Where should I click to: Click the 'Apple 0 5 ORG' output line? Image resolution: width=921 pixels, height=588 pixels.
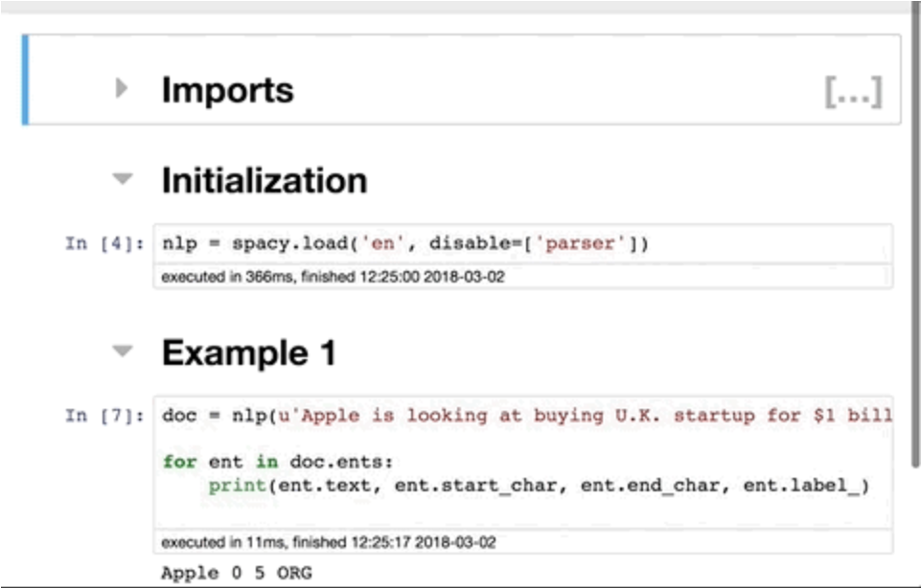click(x=237, y=573)
